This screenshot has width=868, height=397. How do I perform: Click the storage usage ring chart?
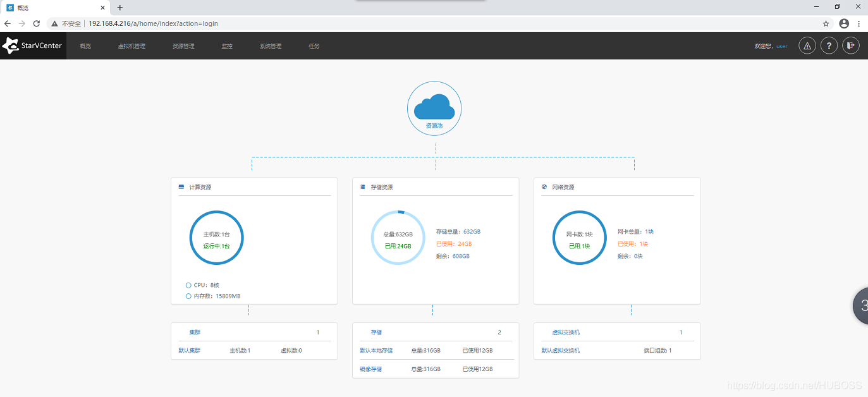tap(398, 238)
